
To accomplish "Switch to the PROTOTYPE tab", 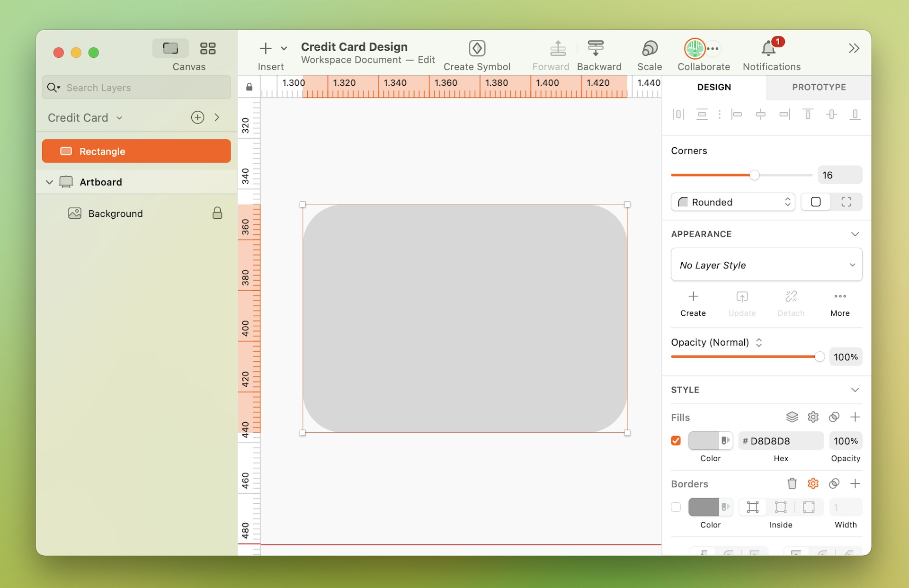I will (x=819, y=87).
